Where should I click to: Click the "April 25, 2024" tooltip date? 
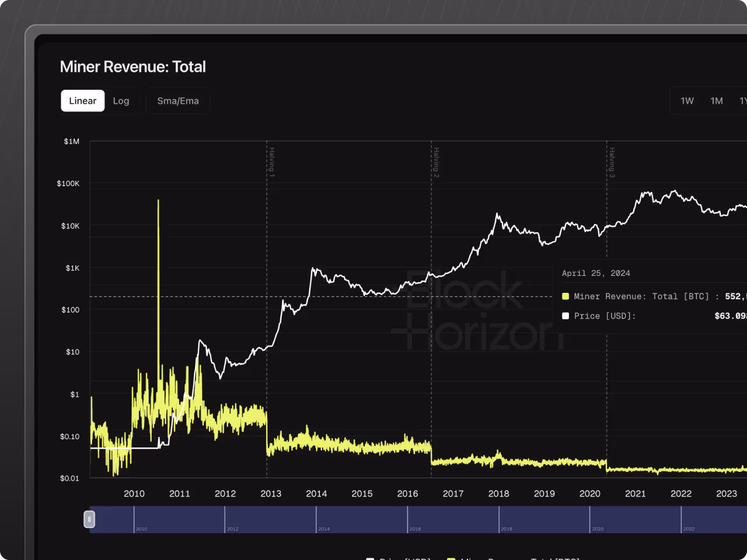click(x=596, y=273)
